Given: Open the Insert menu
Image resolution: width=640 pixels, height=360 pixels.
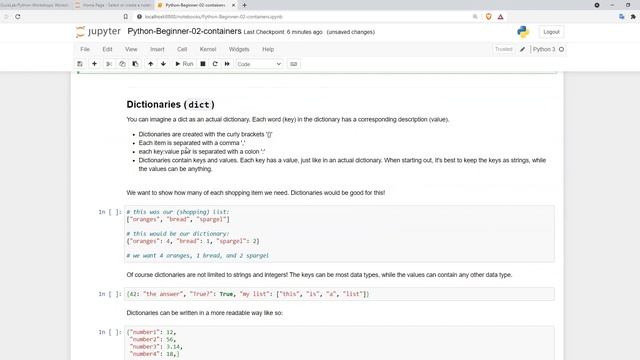Looking at the screenshot, I should (157, 49).
